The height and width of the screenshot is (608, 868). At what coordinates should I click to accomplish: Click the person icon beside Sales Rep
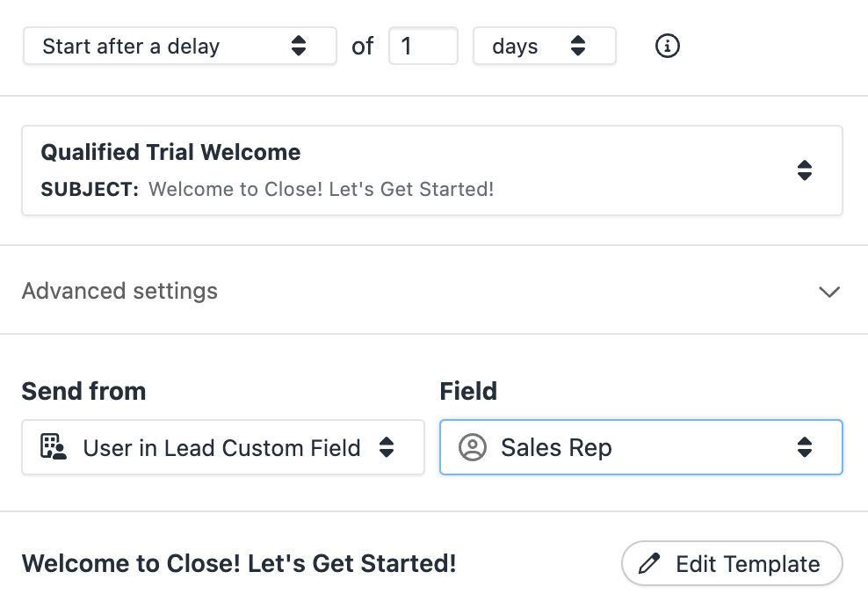pos(472,447)
